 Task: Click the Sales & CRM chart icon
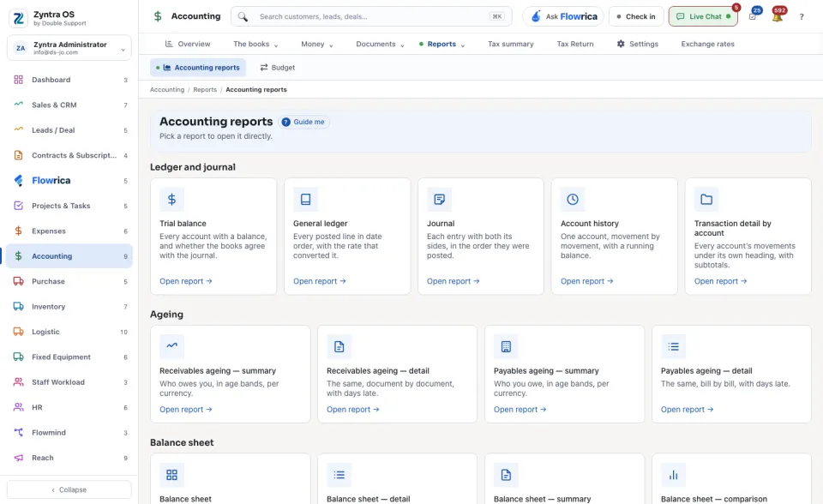tap(18, 105)
